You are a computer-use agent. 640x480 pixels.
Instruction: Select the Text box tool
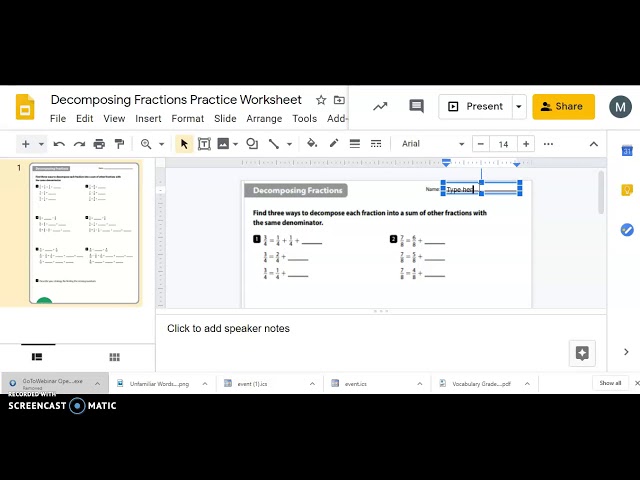pos(204,144)
